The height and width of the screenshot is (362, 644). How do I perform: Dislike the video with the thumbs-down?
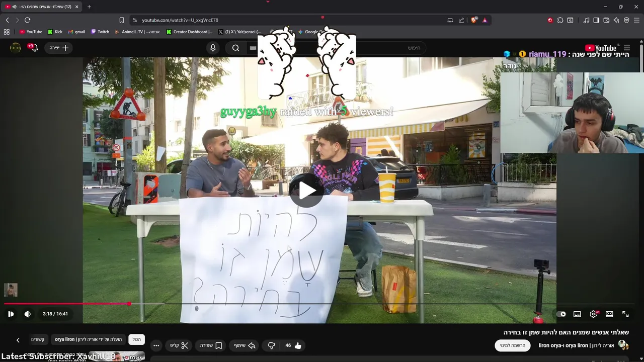click(x=271, y=345)
